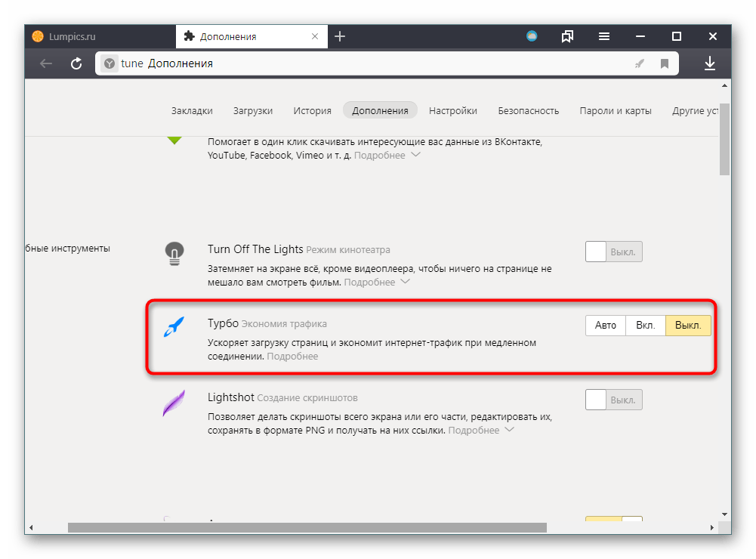This screenshot has height=559, width=756.
Task: Open the Безопасность section
Action: (x=529, y=110)
